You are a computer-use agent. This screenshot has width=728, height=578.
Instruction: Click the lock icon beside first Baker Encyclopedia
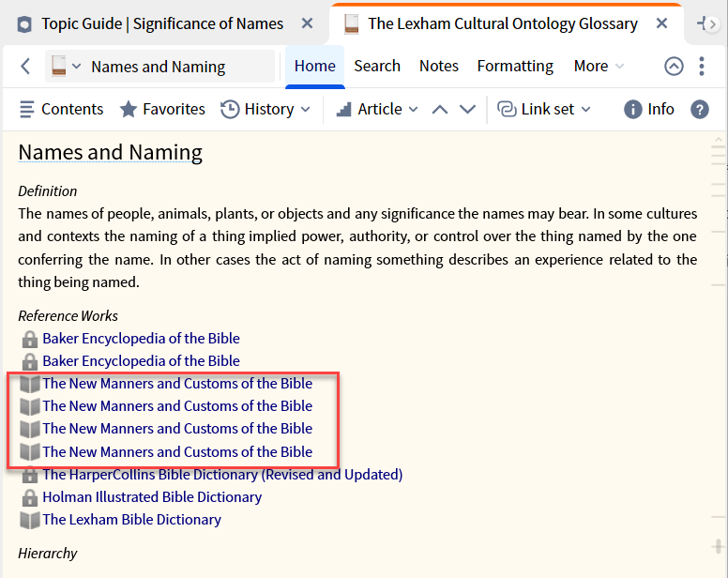pos(30,339)
